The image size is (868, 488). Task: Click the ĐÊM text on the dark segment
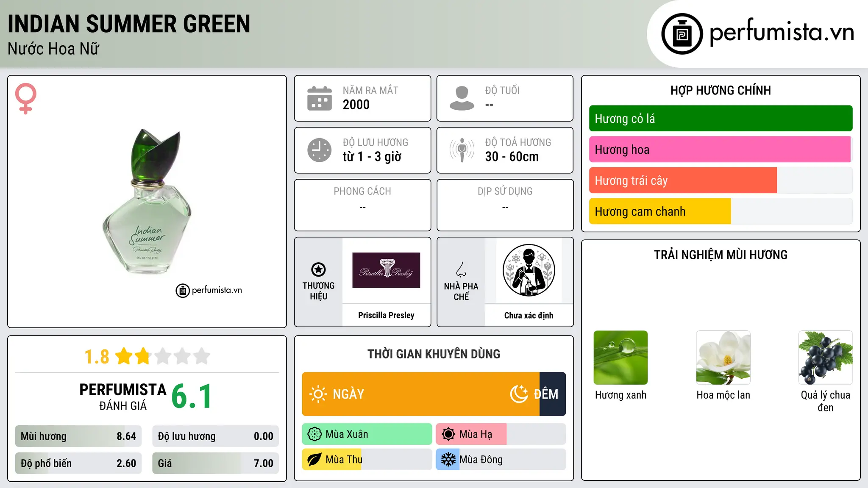coord(546,394)
